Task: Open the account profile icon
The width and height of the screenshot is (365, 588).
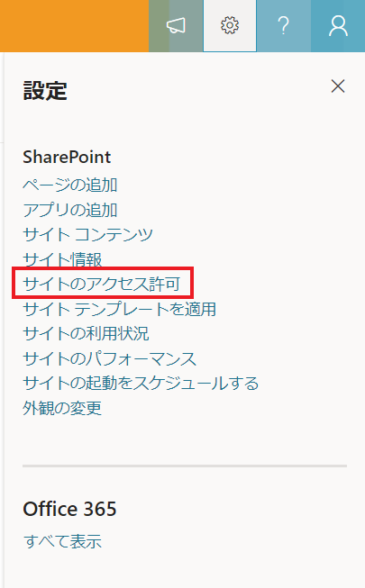Action: click(338, 26)
